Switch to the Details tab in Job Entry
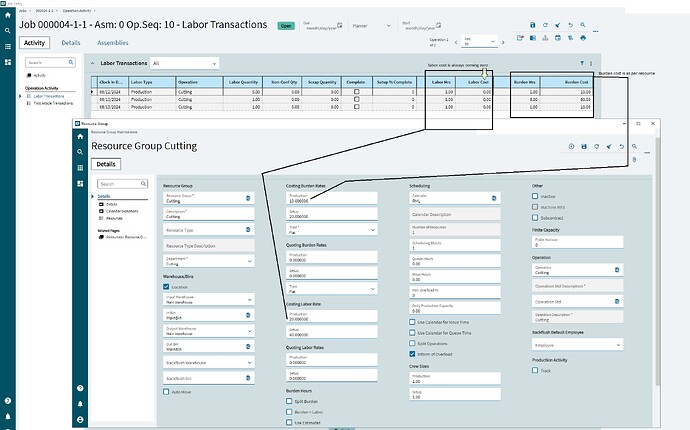Screen dimensions: 690x430 [x=71, y=43]
